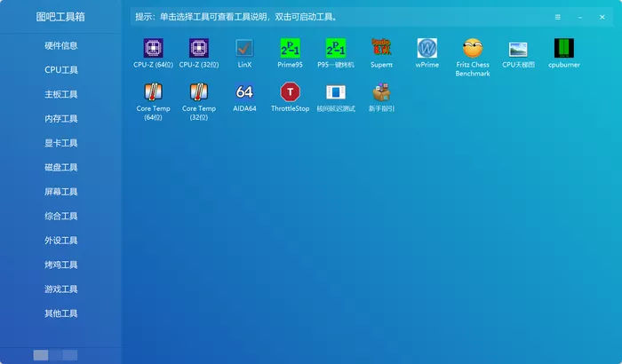The height and width of the screenshot is (364, 622).
Task: Select the AIDA64 tool icon
Action: point(244,92)
